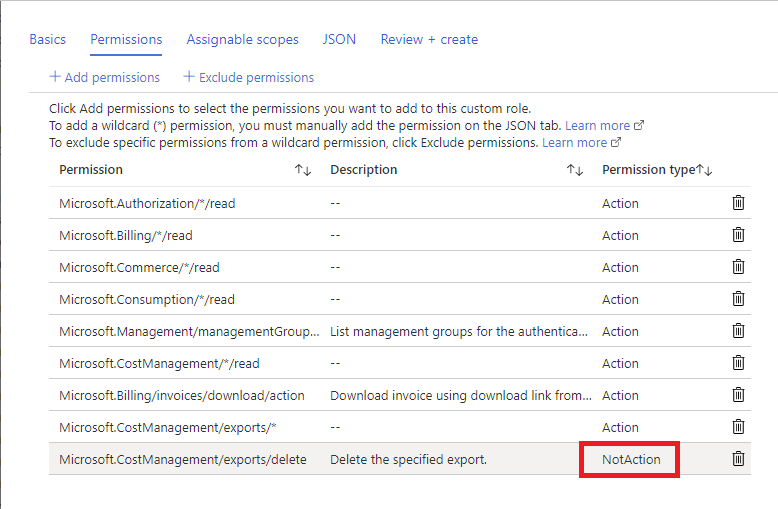The width and height of the screenshot is (778, 509).
Task: Delete the CostManagement/exports/* permission
Action: pos(738,427)
